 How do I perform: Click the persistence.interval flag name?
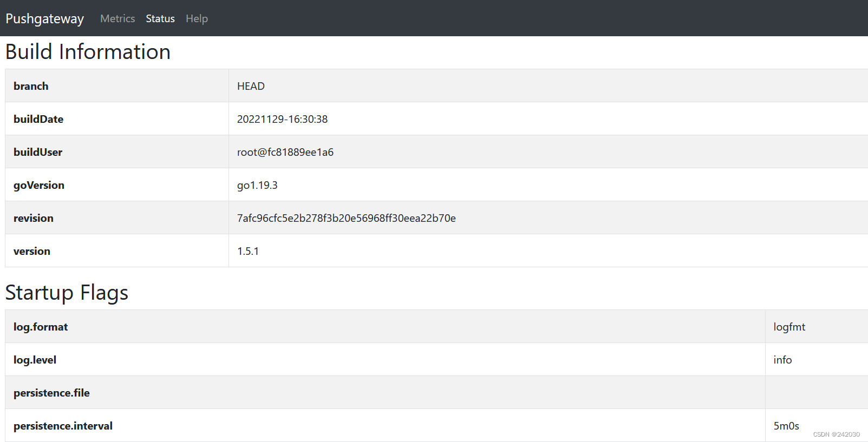tap(63, 426)
